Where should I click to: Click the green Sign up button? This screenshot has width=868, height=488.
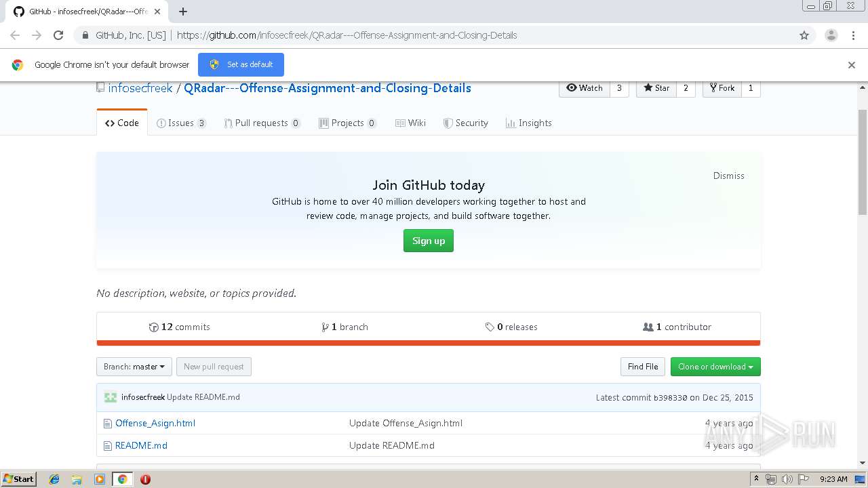tap(429, 241)
